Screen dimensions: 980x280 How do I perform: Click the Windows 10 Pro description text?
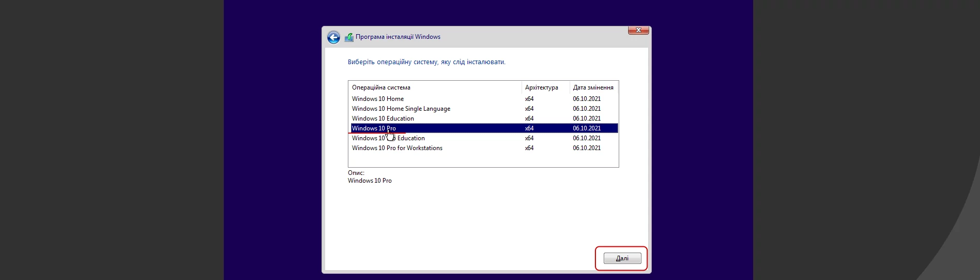click(370, 181)
